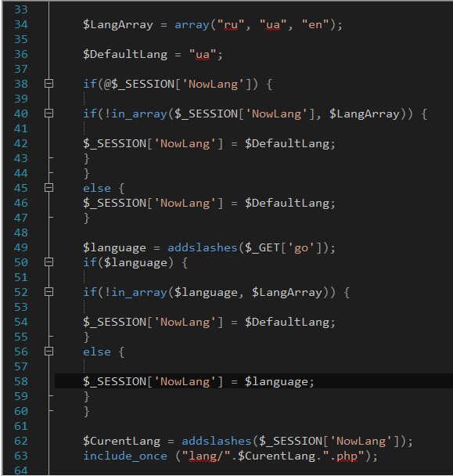Click the "ua" string on line 36
453x476 pixels.
[203, 55]
